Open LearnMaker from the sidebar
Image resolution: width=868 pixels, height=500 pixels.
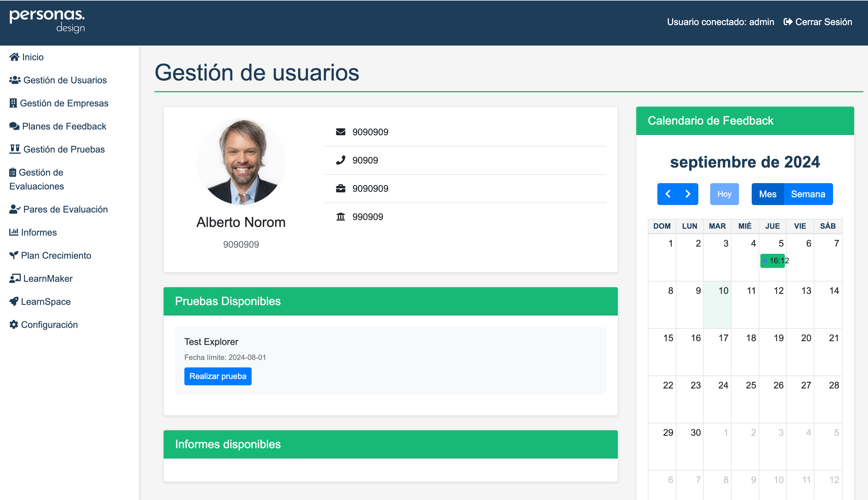(48, 279)
